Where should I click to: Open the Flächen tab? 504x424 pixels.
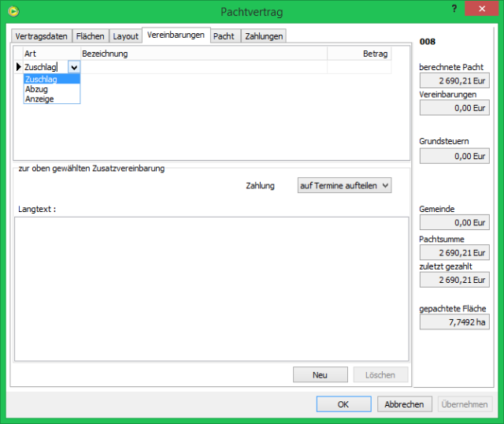(90, 36)
